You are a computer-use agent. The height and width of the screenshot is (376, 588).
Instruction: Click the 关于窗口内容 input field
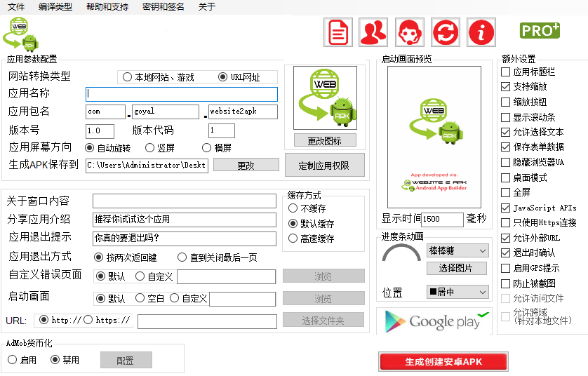click(185, 201)
